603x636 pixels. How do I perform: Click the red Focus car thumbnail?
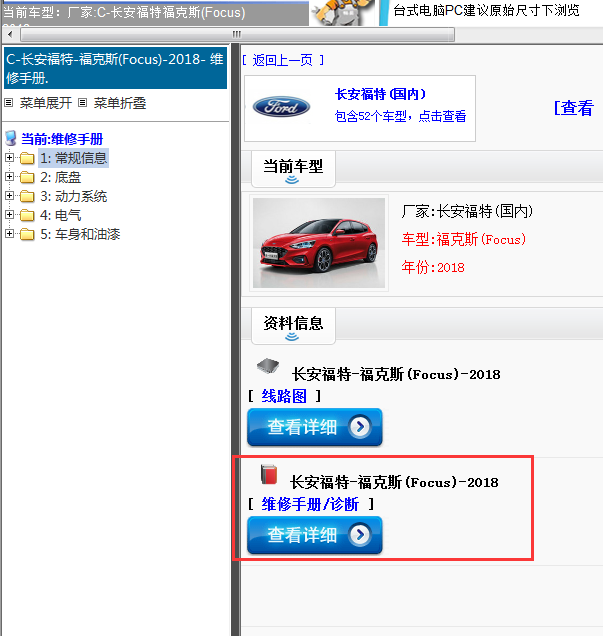pos(319,243)
